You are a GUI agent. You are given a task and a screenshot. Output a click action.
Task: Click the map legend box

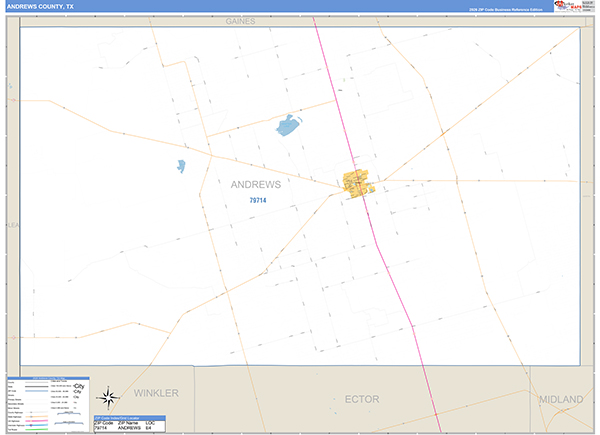click(x=48, y=405)
